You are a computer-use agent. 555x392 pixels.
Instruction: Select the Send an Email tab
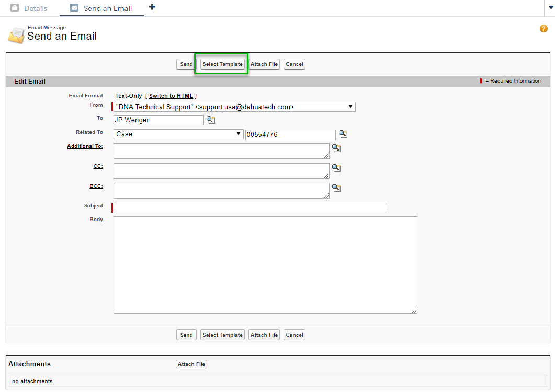coord(101,8)
